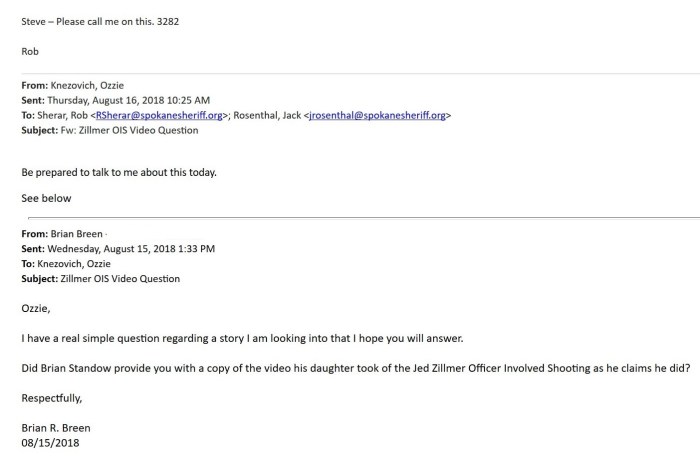Click the "See below" text
The width and height of the screenshot is (700, 464).
pyautogui.click(x=46, y=198)
